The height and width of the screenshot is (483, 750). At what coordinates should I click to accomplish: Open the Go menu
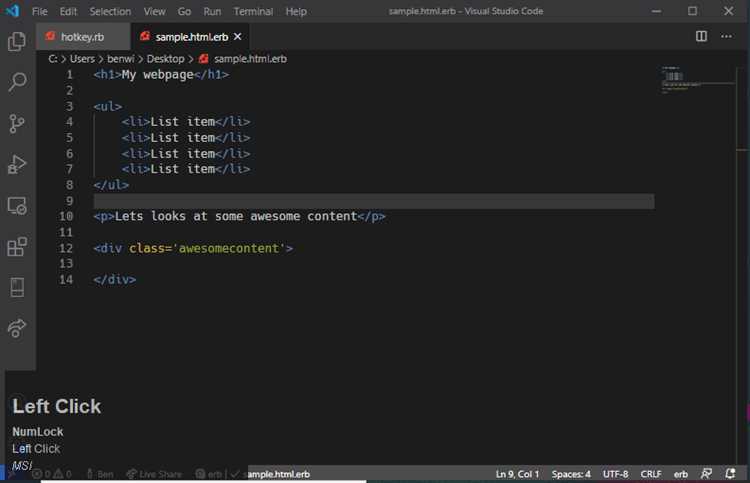184,11
